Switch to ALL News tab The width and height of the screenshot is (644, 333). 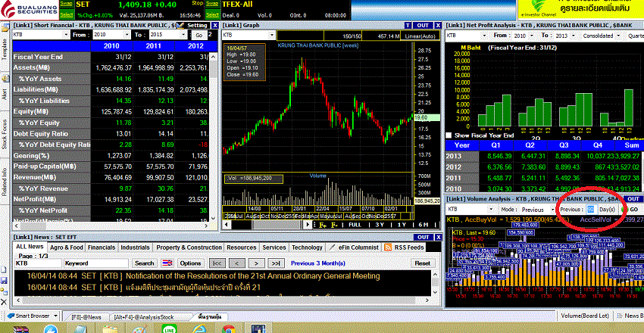click(30, 247)
